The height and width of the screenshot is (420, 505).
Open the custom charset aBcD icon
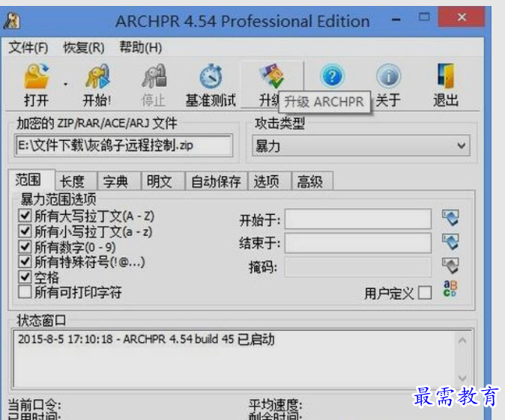click(450, 288)
